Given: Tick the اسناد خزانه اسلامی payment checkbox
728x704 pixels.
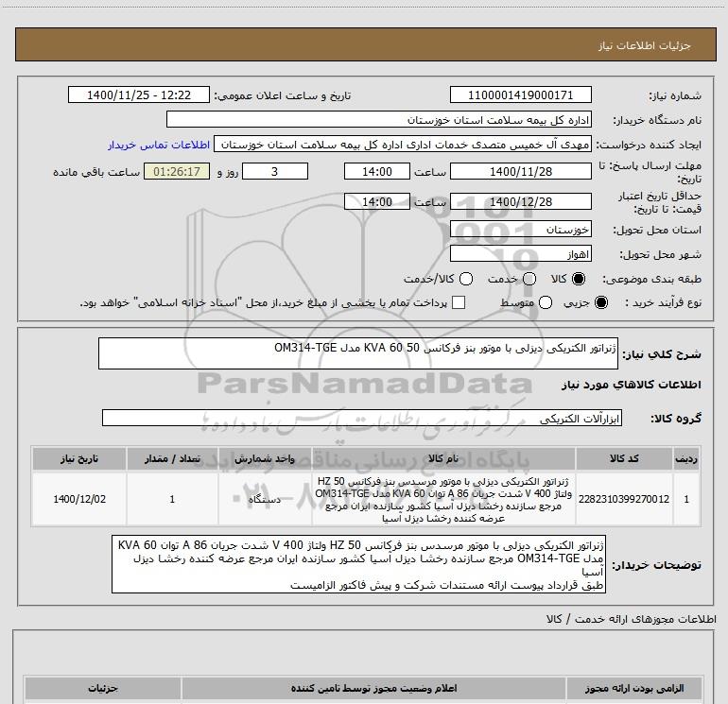Looking at the screenshot, I should click(x=459, y=302).
